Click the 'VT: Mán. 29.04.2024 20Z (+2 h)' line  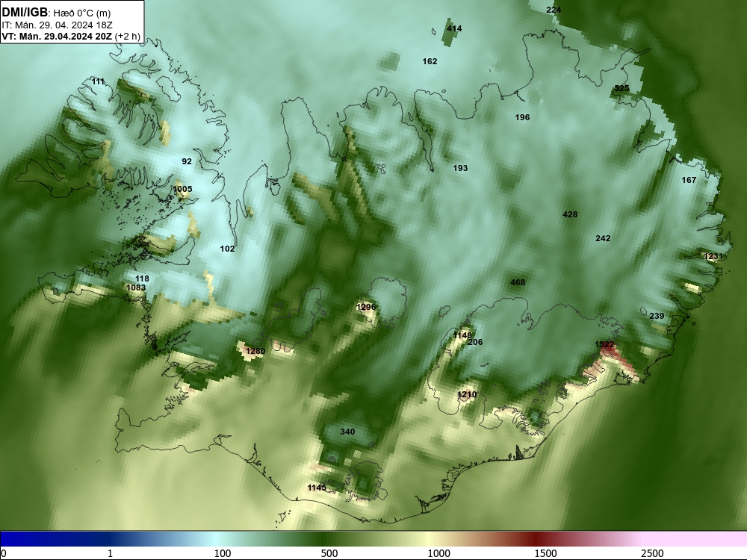click(x=71, y=36)
